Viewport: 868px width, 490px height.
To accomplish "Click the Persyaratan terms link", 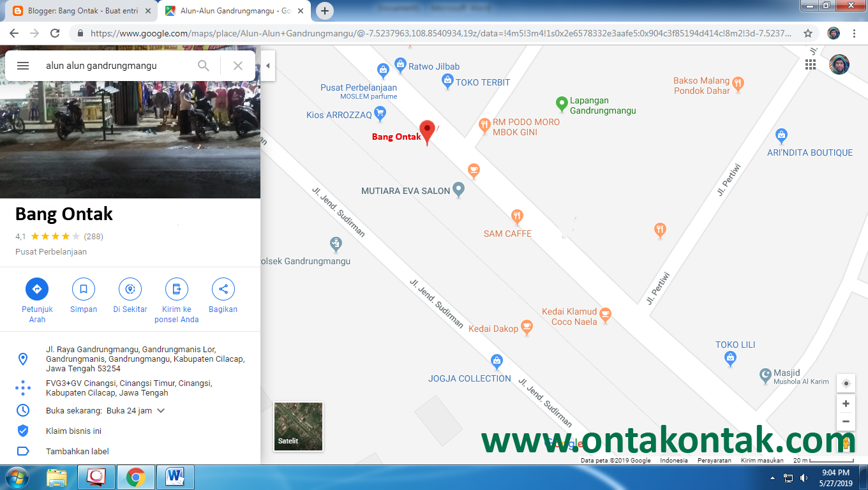I will tap(714, 460).
